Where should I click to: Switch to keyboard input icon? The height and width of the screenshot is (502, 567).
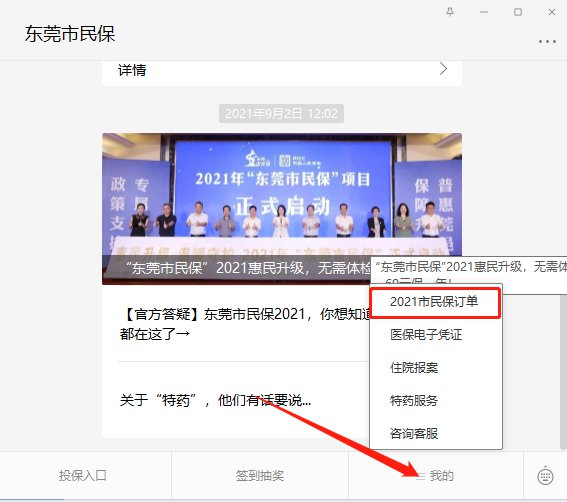tap(545, 476)
